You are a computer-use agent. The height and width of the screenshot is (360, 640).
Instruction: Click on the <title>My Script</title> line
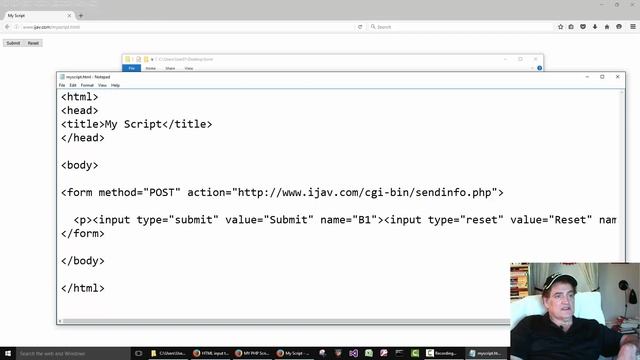pos(136,124)
